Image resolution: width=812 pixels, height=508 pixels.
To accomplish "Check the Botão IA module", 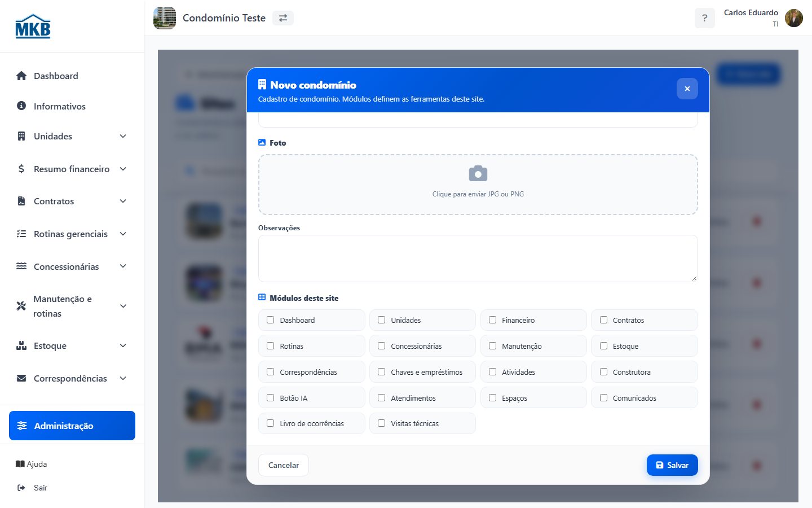I will click(x=270, y=398).
